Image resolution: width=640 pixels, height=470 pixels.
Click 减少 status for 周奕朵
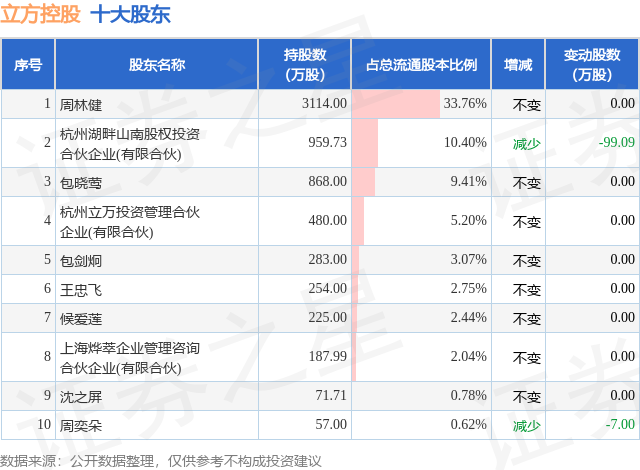[x=527, y=426]
